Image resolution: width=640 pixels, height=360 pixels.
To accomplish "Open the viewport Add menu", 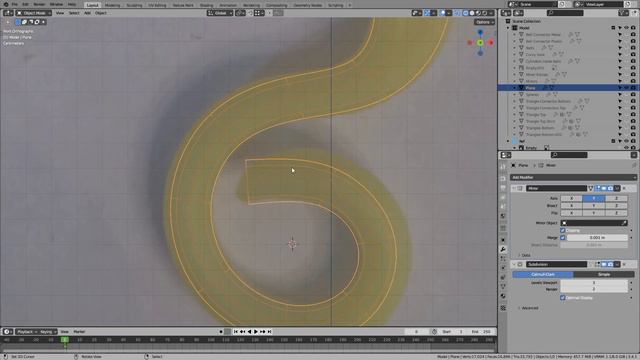I will point(87,13).
